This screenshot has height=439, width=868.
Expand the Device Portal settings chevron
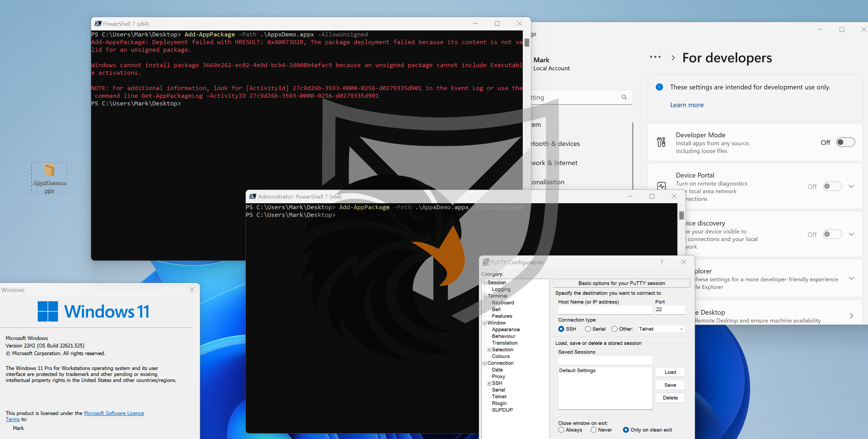[851, 186]
